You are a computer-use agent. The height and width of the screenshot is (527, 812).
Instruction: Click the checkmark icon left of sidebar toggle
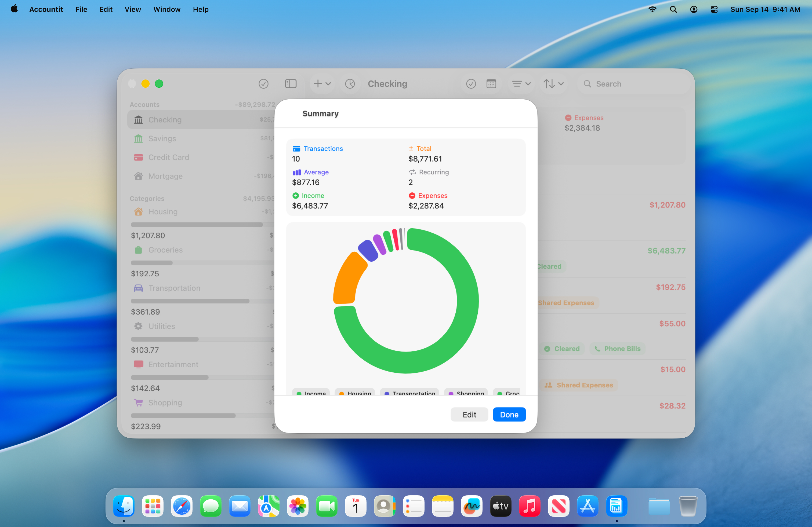coord(263,83)
